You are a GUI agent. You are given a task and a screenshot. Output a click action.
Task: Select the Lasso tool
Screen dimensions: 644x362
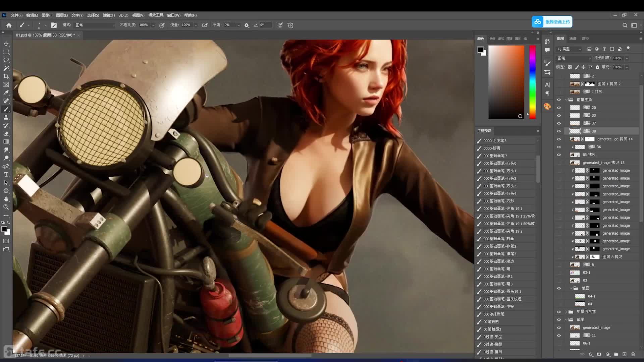point(6,60)
